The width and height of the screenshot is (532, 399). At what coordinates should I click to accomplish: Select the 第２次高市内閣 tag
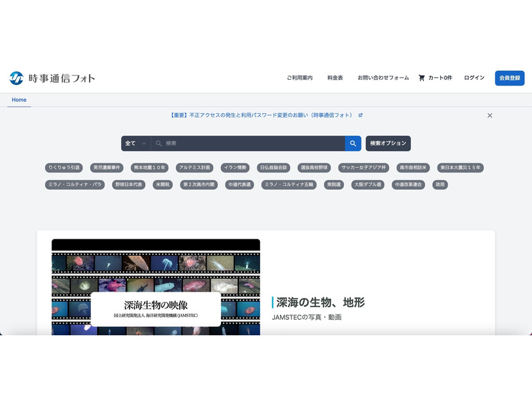pyautogui.click(x=199, y=185)
